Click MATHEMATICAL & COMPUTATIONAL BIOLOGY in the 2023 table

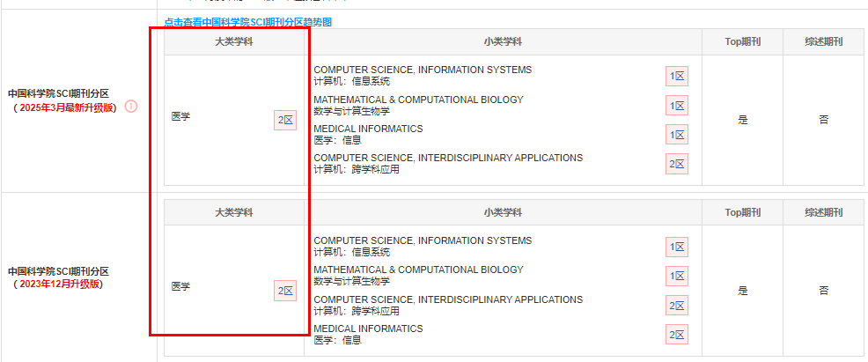pyautogui.click(x=418, y=270)
